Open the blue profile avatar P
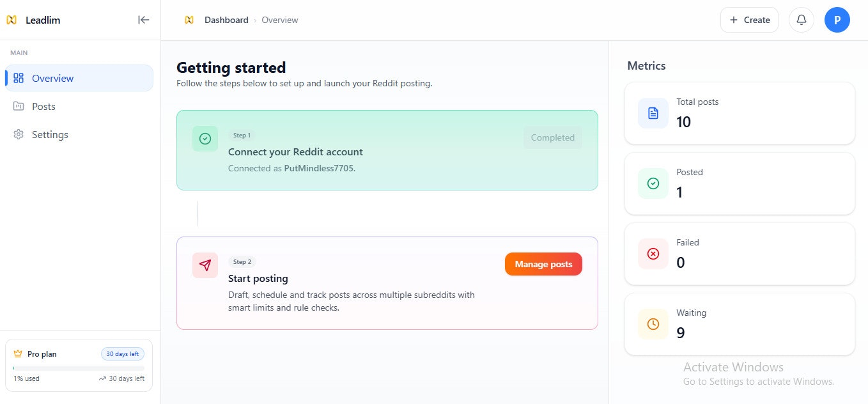Screen dimensions: 868x404 [x=837, y=20]
